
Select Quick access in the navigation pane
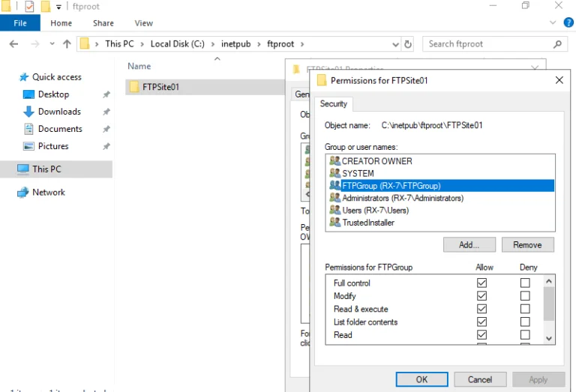pos(56,77)
